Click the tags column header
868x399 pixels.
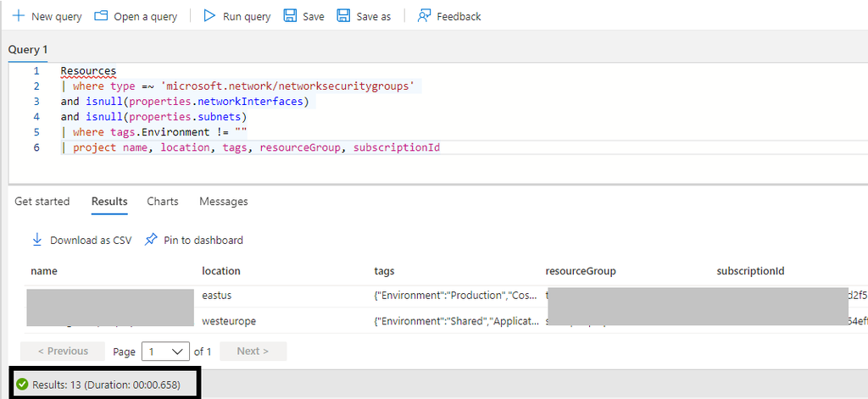pos(384,271)
